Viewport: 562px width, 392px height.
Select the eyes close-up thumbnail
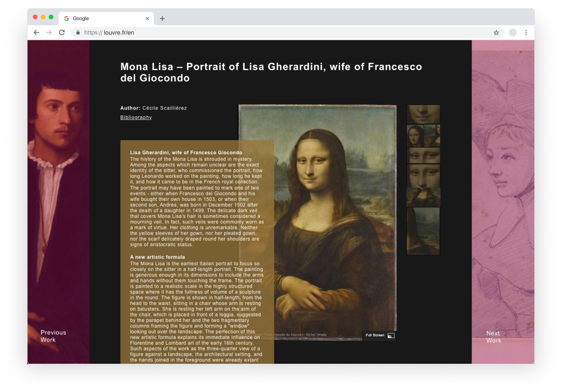[x=423, y=155]
